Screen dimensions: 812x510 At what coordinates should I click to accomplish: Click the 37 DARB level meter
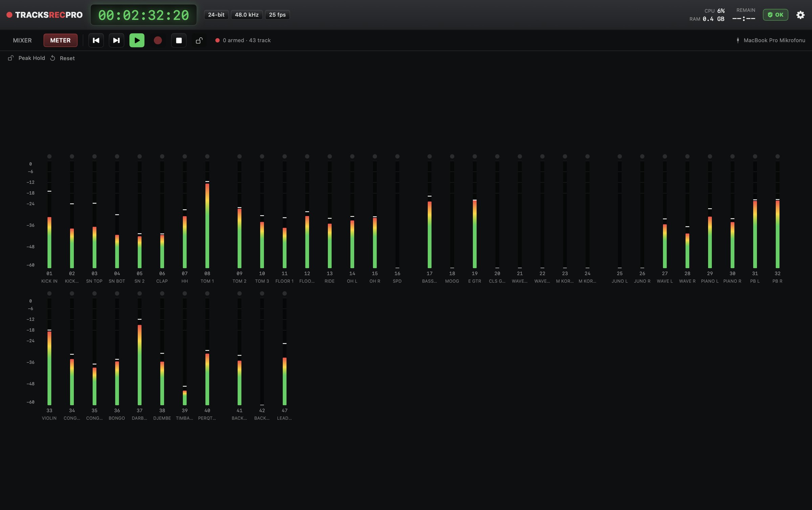(x=140, y=352)
